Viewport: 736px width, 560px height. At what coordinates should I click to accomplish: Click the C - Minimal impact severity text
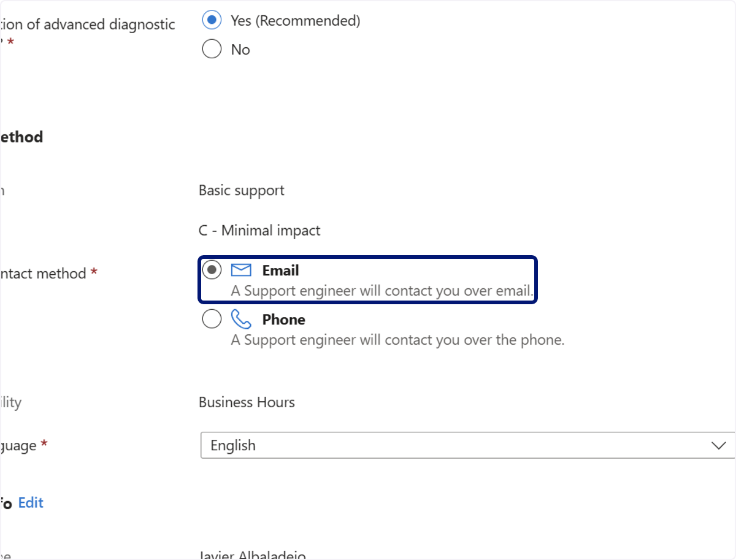pyautogui.click(x=259, y=231)
